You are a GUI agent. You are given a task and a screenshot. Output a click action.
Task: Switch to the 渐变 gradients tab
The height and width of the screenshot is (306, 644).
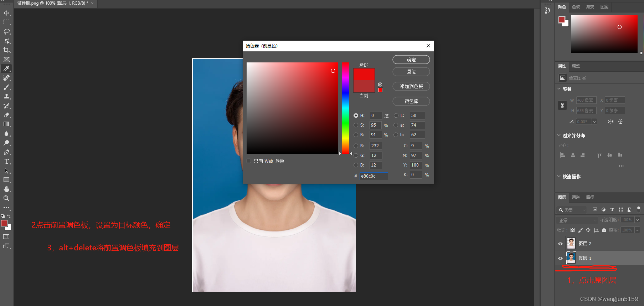(x=590, y=7)
